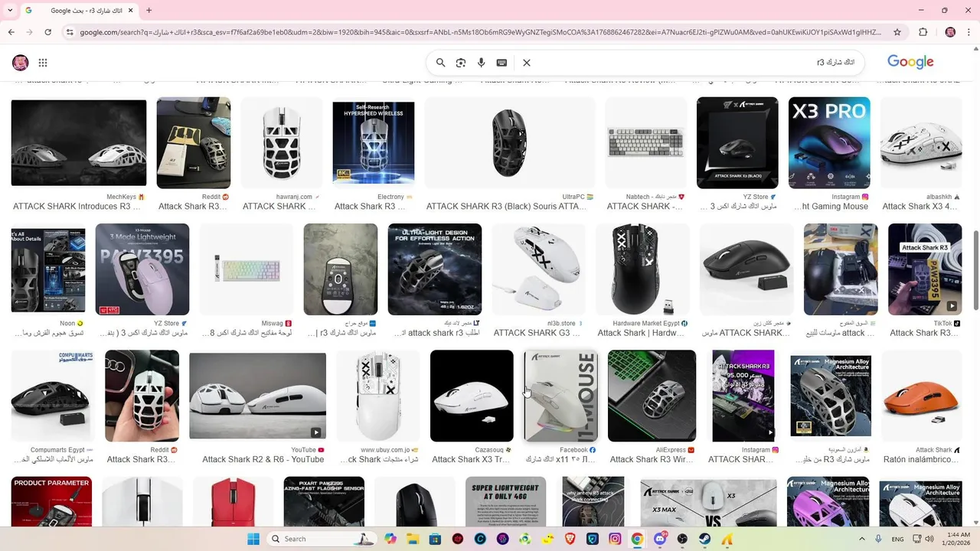Open the Google apps grid
Screen dimensions: 980x551
click(43, 63)
